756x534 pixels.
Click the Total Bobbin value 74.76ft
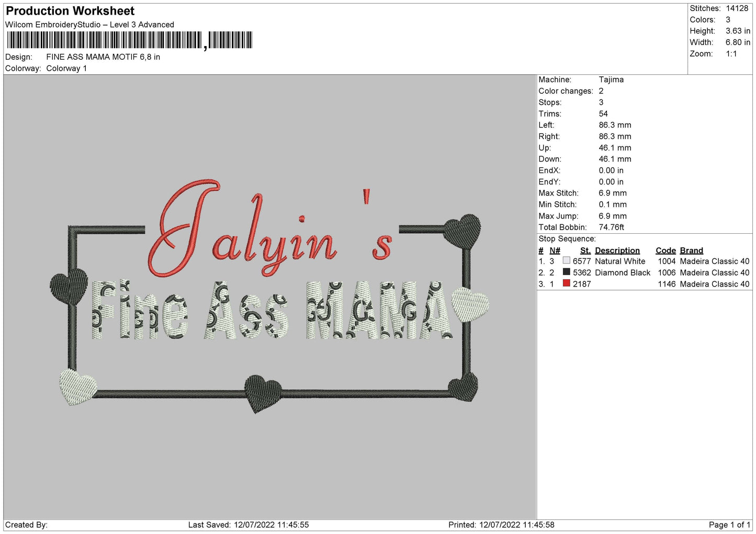coord(612,228)
